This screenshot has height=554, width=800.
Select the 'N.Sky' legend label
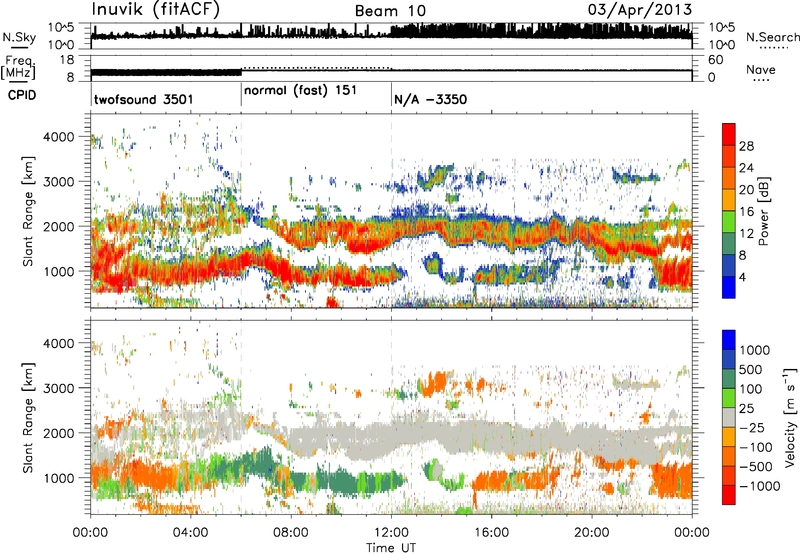pos(19,37)
